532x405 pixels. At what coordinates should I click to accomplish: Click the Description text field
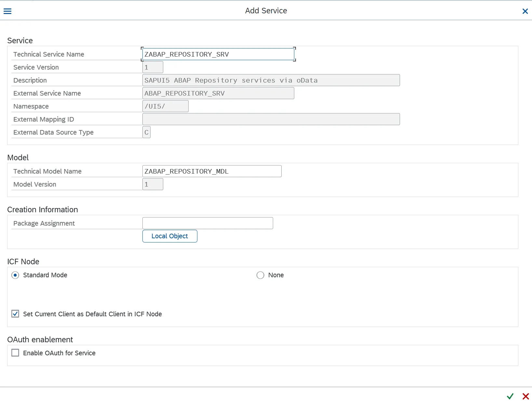[x=271, y=80]
